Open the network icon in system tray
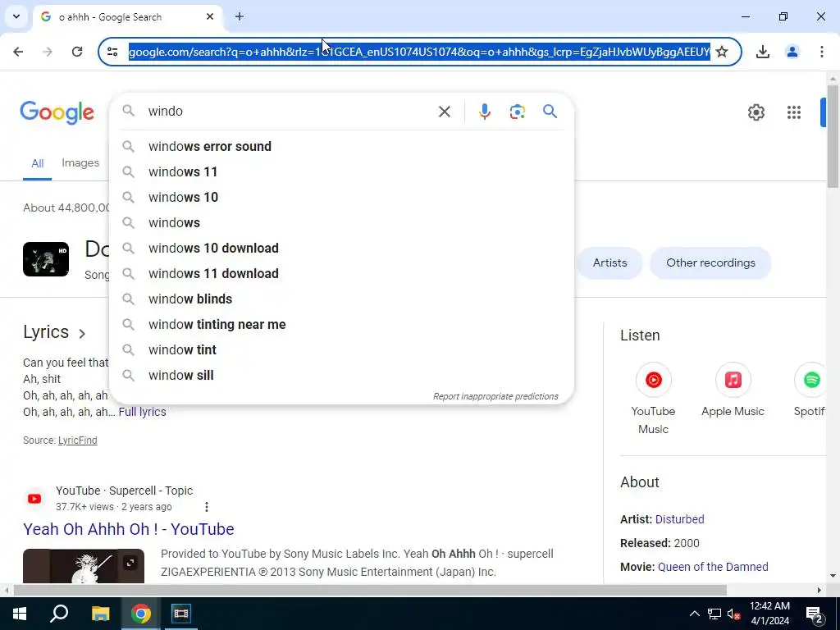This screenshot has width=840, height=630. pos(714,614)
